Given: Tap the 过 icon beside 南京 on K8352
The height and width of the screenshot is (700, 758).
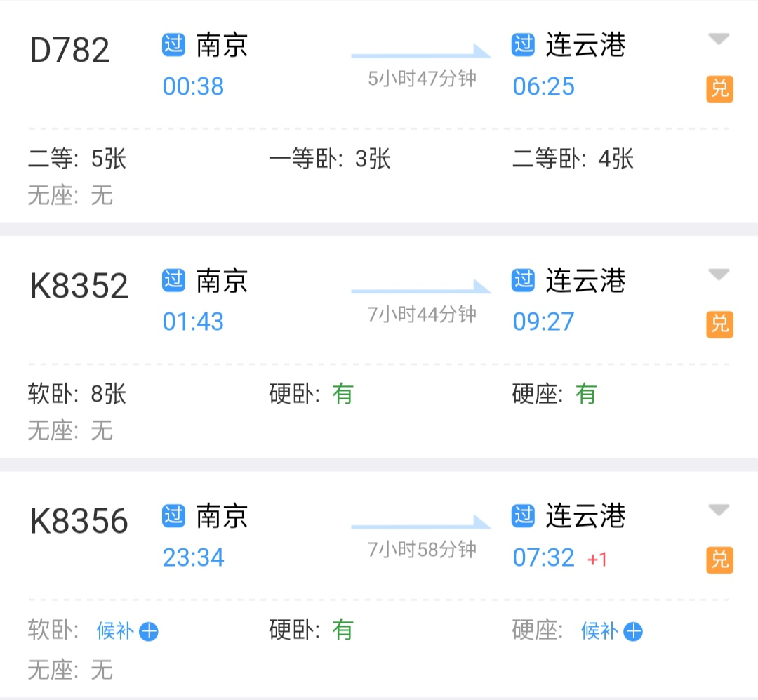Looking at the screenshot, I should (173, 280).
